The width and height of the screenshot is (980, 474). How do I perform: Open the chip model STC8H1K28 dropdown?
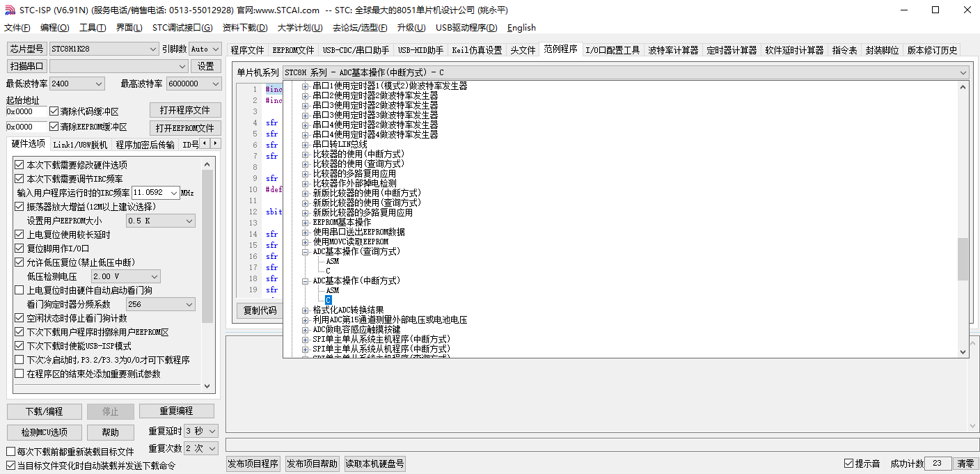[x=104, y=49]
